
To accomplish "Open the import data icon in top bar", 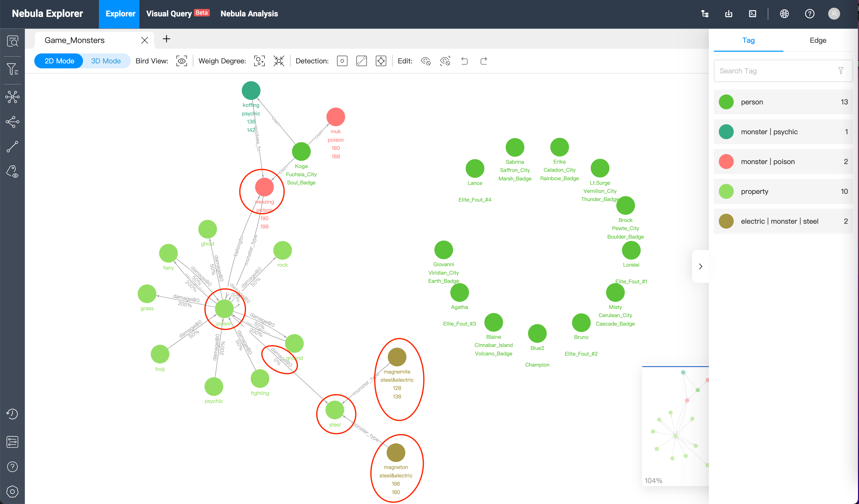I will click(729, 14).
